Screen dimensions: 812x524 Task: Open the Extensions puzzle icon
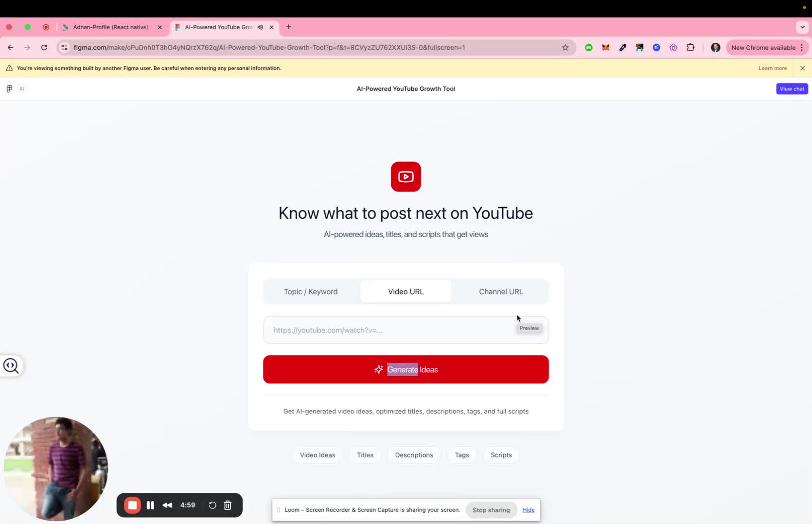coord(690,48)
